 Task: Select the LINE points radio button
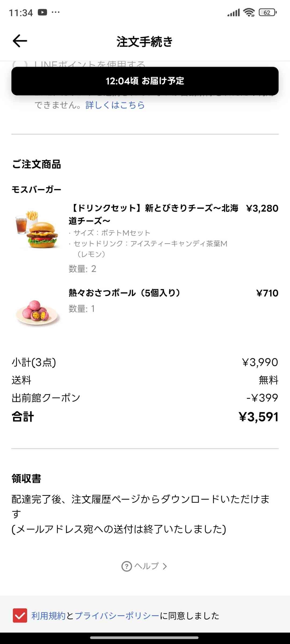click(x=20, y=64)
